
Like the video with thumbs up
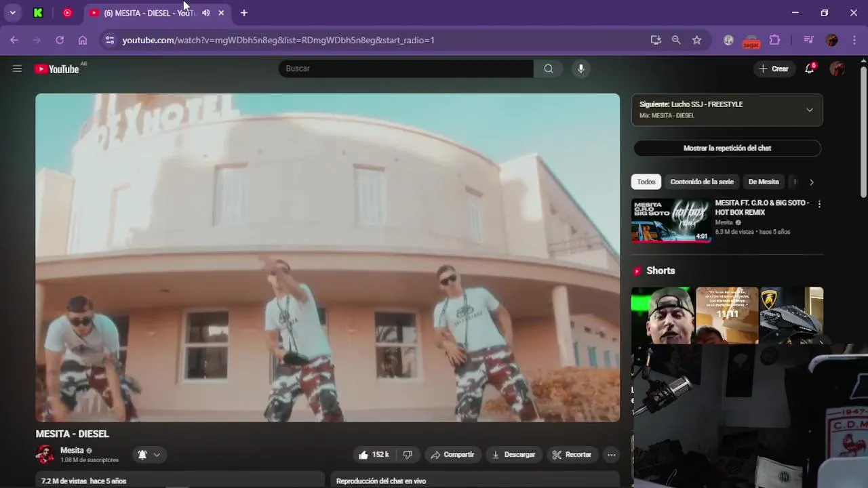point(374,455)
